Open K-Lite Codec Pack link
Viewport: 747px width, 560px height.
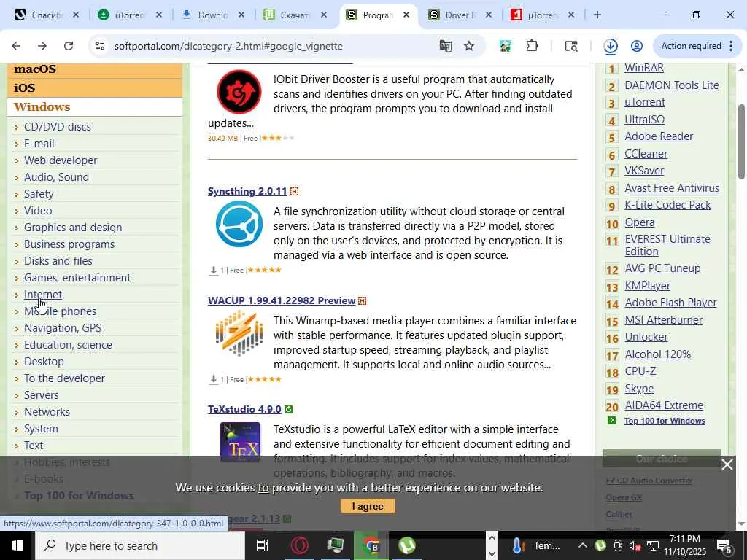click(x=667, y=205)
